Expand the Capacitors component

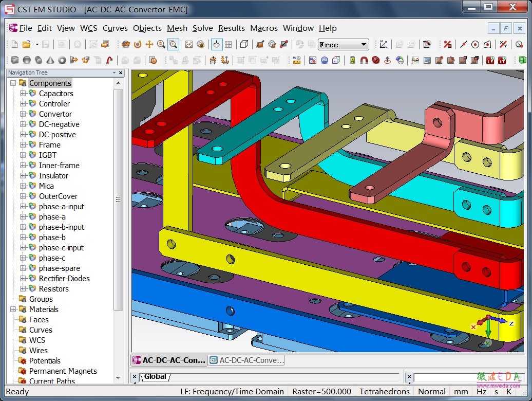click(x=23, y=94)
